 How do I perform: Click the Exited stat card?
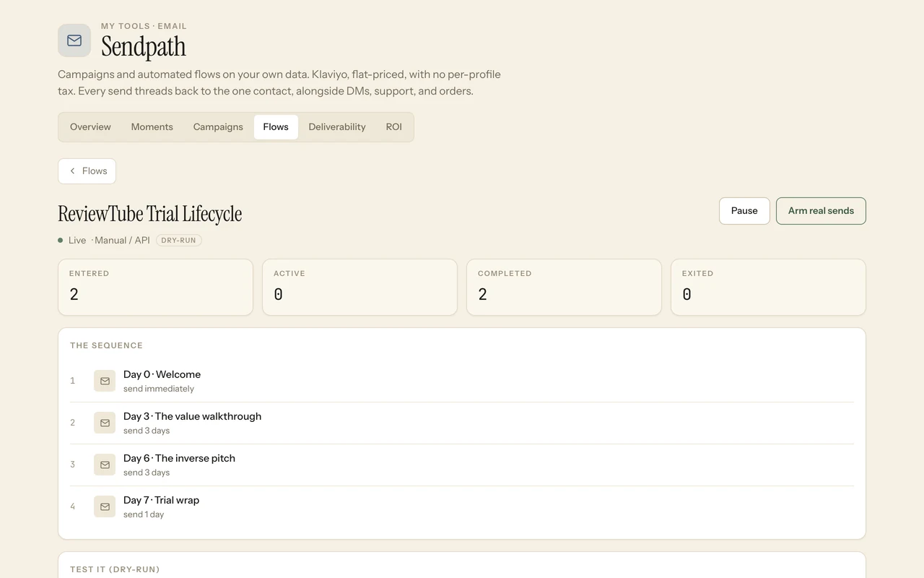768,288
